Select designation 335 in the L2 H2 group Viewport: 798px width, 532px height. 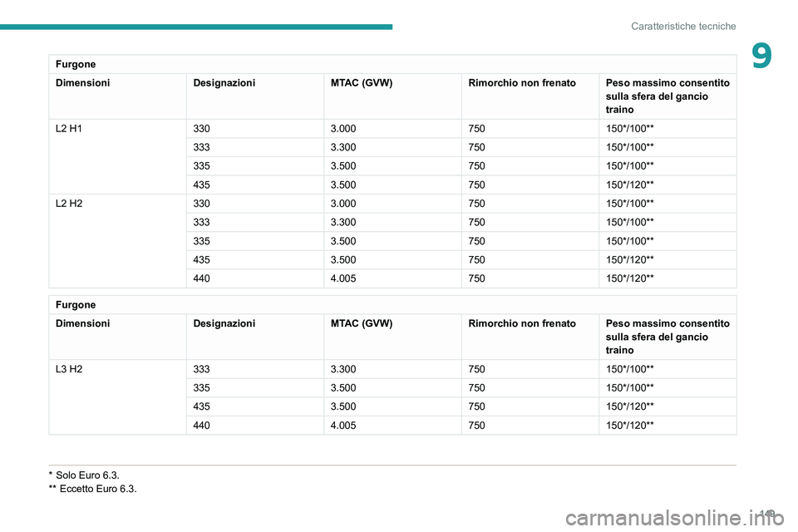coord(201,241)
